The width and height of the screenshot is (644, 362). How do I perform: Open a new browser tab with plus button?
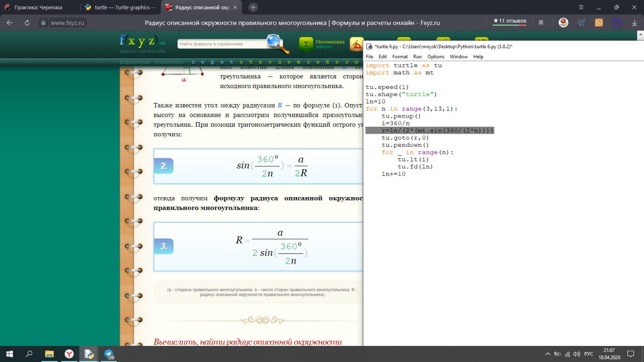[x=253, y=7]
